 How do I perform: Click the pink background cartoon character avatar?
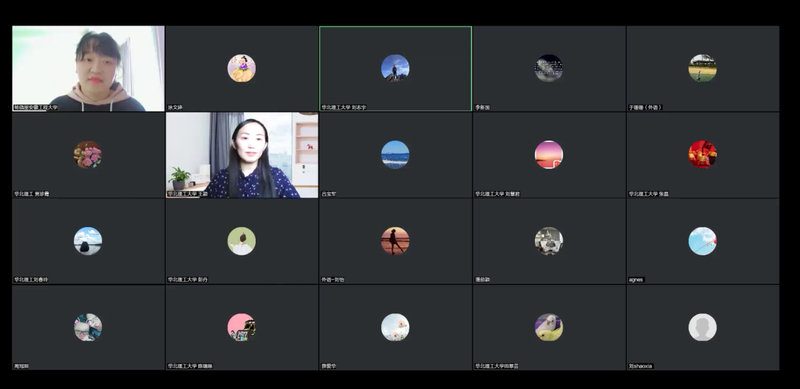point(241,327)
